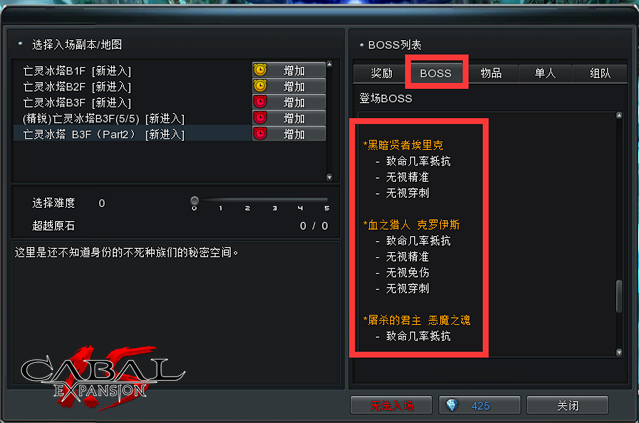Click the dungeon list scroll up arrow
This screenshot has width=639, height=423.
329,64
